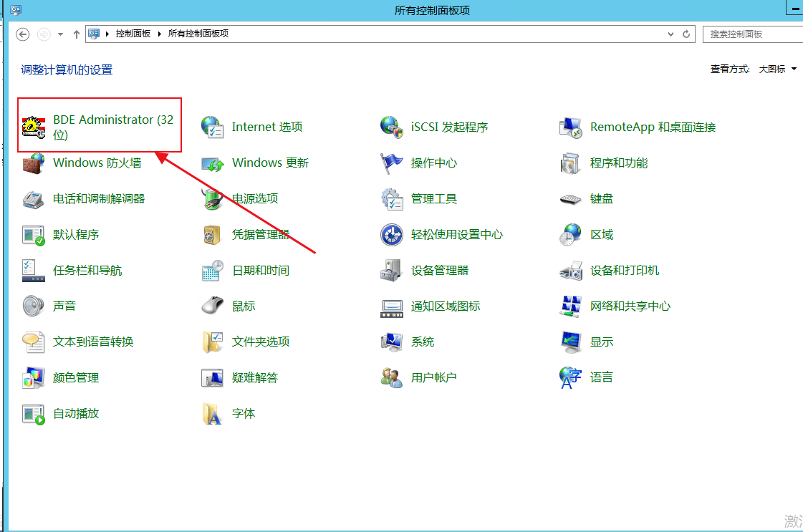The height and width of the screenshot is (532, 803).
Task: Launch iSCSI 发起程序 icon
Action: pos(392,127)
